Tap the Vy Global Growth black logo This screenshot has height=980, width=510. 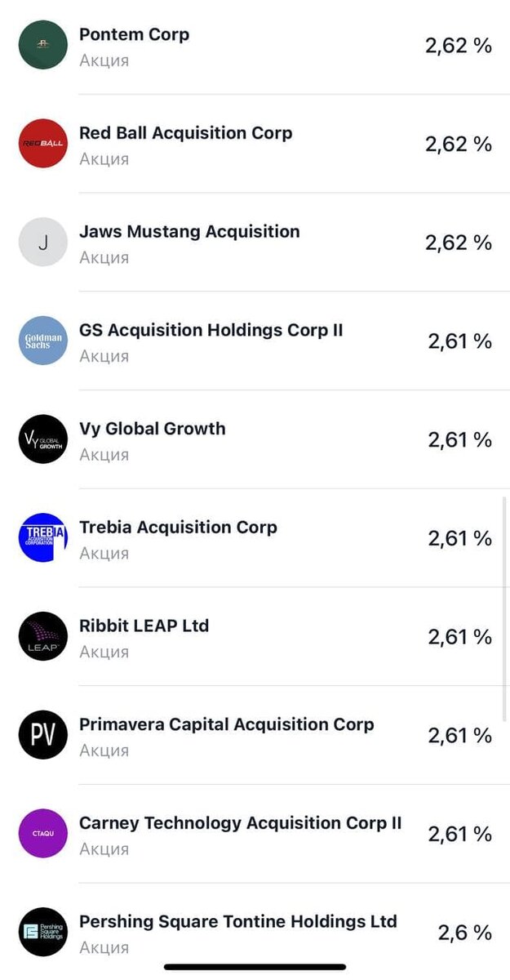click(43, 439)
